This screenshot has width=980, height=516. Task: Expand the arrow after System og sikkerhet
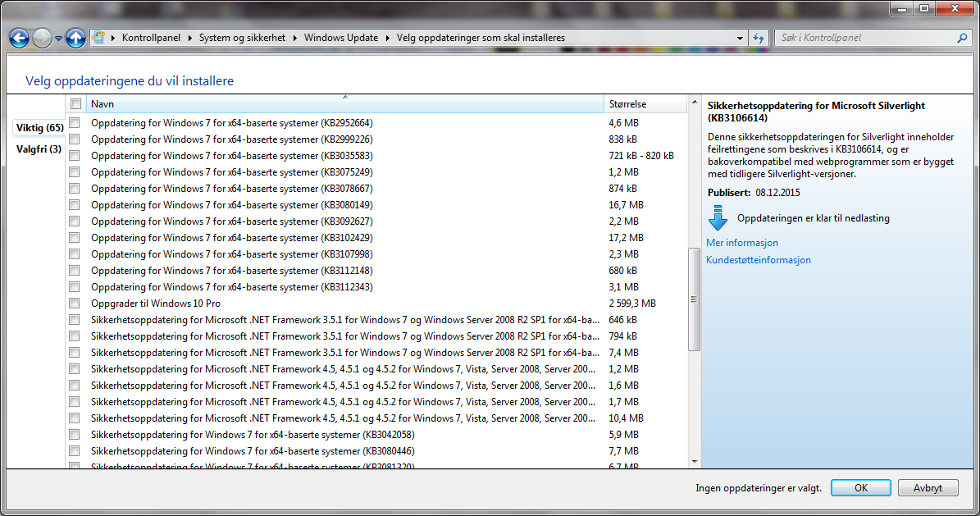[x=295, y=39]
